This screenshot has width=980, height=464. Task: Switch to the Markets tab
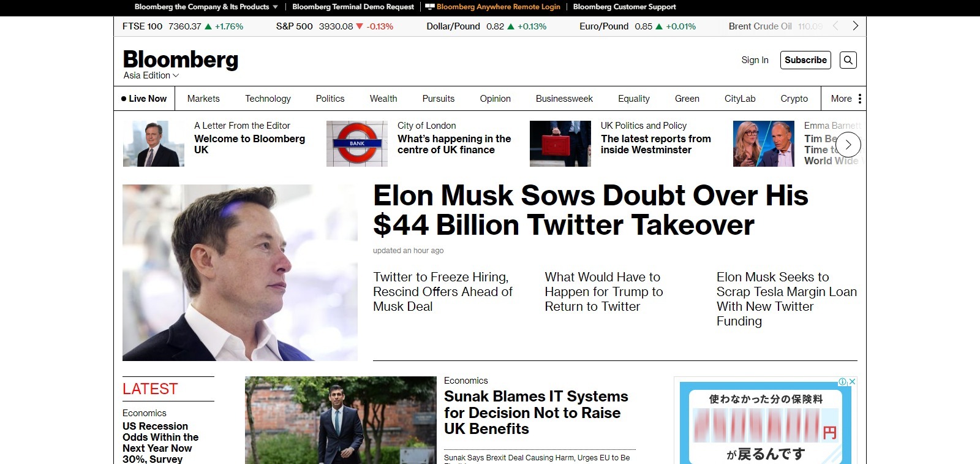[203, 98]
